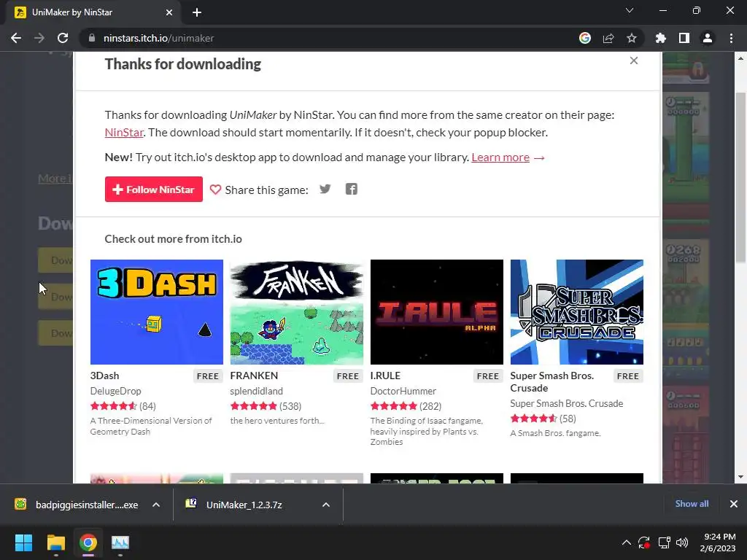This screenshot has height=560, width=747.
Task: Open splendidland author link
Action: tap(256, 391)
